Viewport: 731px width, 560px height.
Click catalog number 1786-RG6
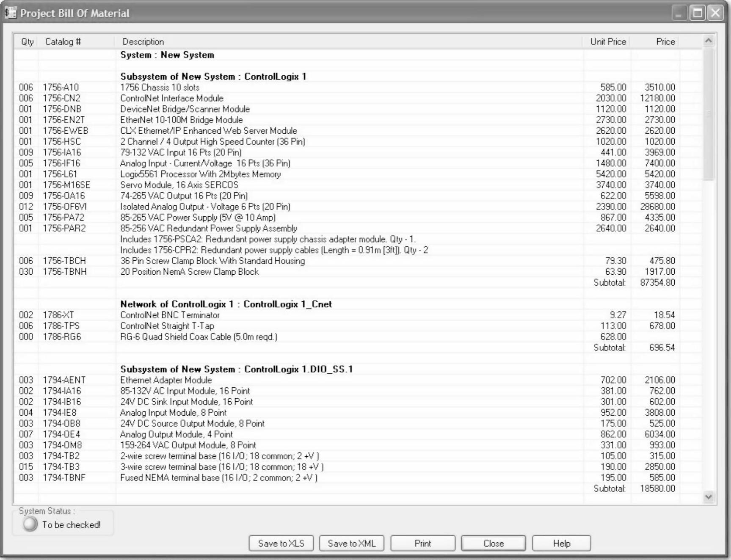[x=62, y=337]
